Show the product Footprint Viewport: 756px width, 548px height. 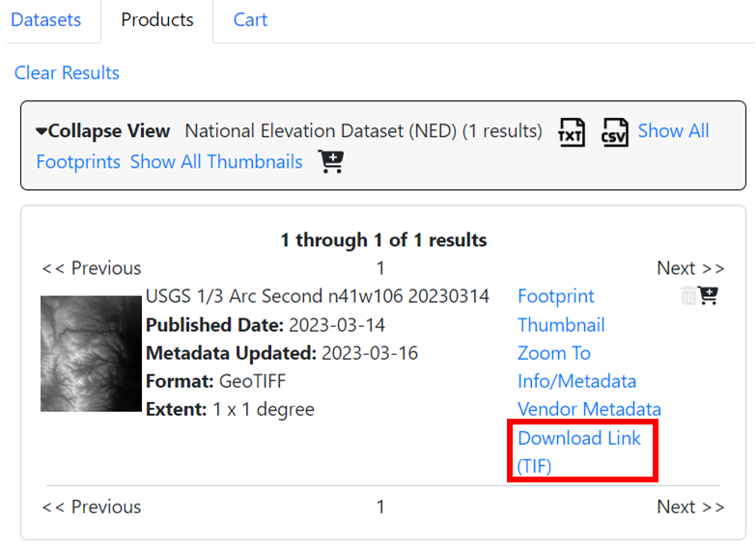[x=556, y=296]
